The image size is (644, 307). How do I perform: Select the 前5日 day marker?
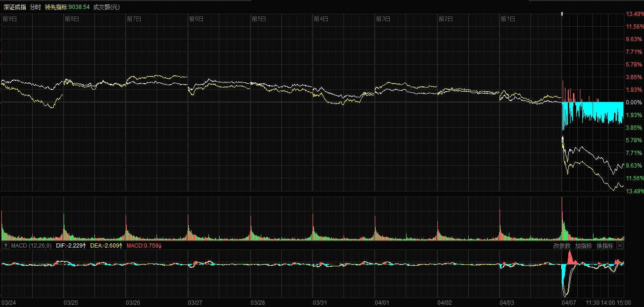(x=258, y=19)
